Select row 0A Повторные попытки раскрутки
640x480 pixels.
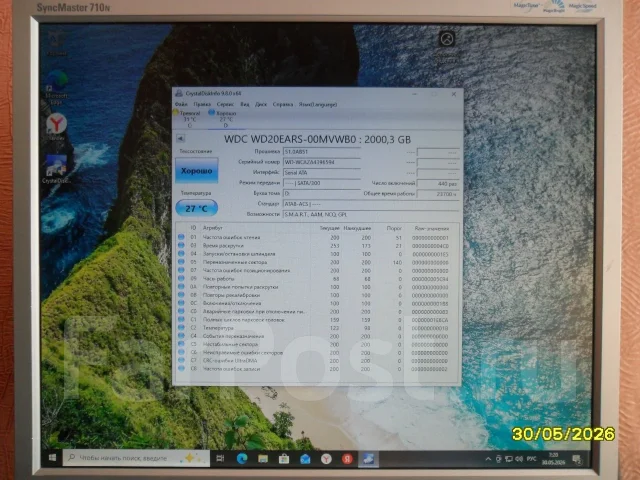click(x=317, y=287)
